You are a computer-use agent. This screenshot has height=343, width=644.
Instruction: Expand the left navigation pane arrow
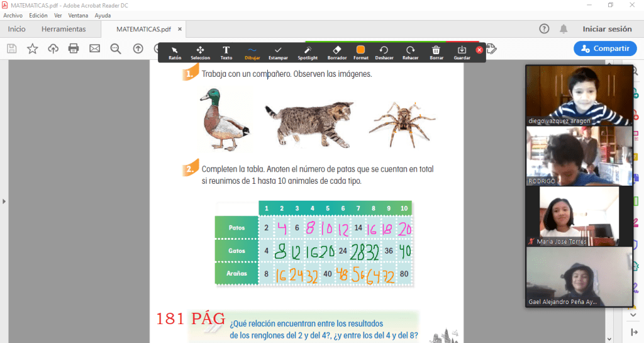point(4,201)
